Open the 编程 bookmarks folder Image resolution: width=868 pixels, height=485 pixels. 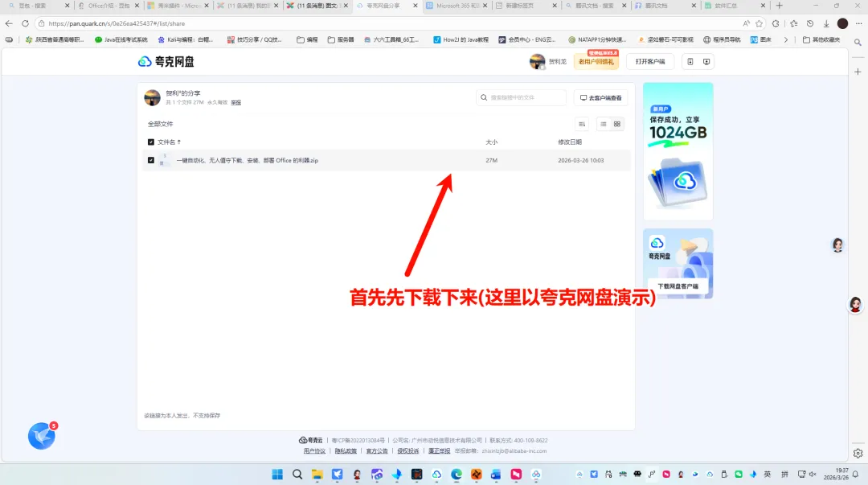click(307, 40)
